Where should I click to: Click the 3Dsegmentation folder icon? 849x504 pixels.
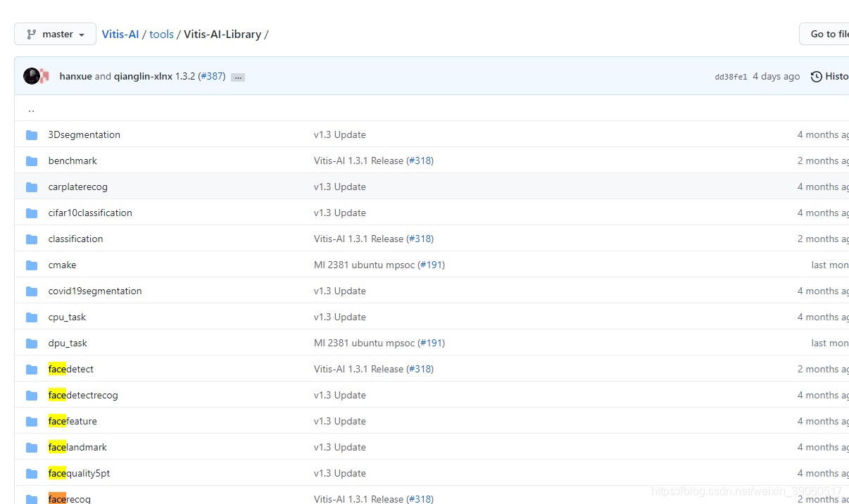(x=32, y=134)
